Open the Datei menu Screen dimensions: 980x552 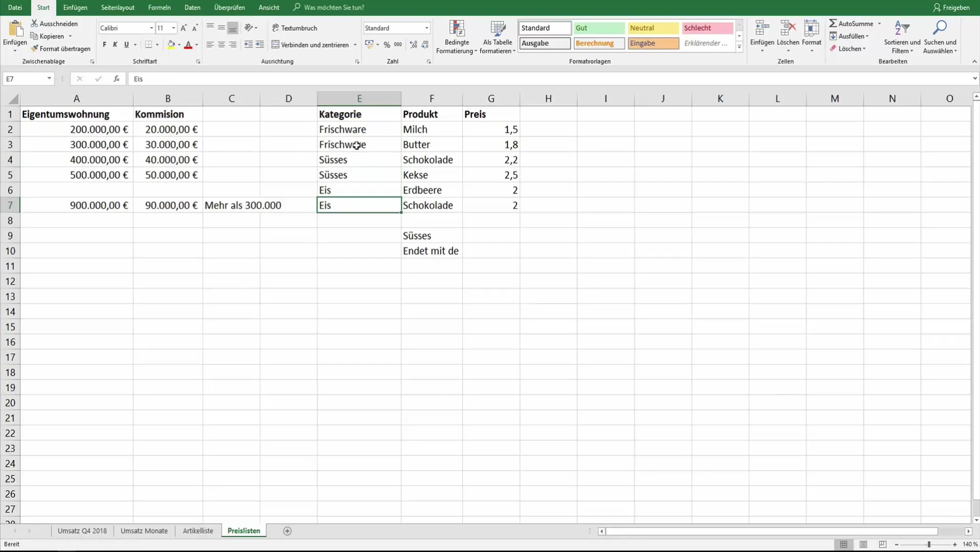pos(15,8)
